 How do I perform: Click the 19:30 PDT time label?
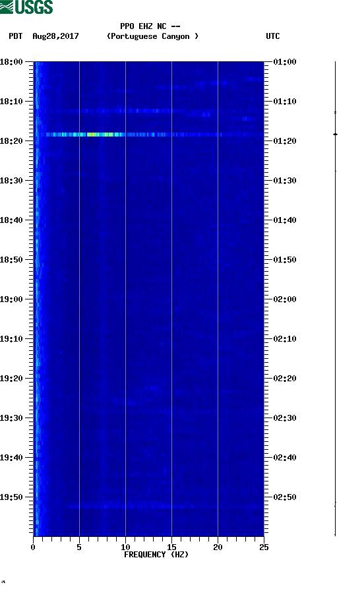pyautogui.click(x=11, y=418)
